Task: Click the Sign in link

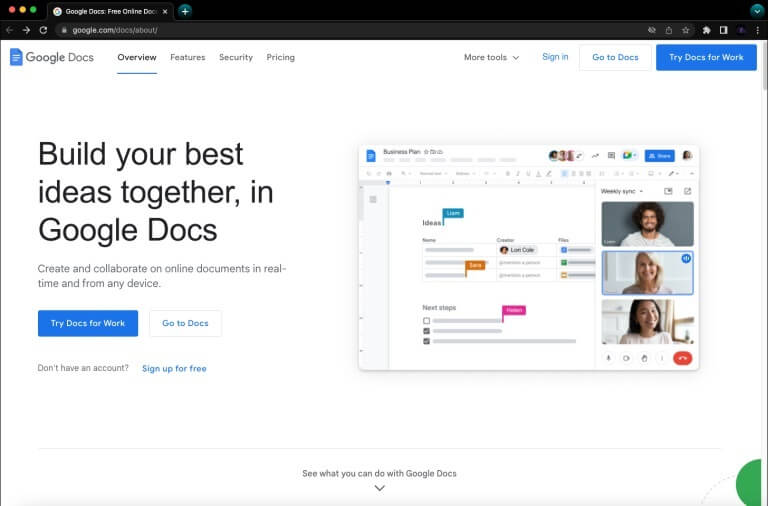Action: 555,57
